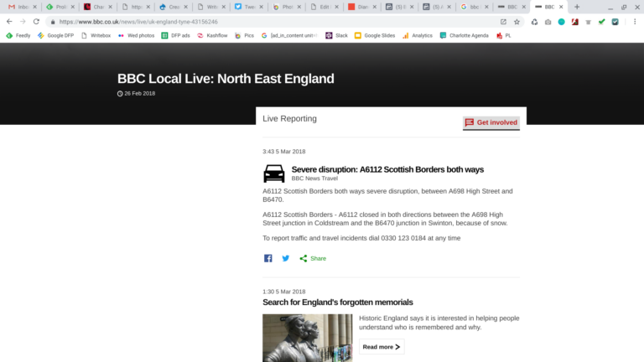The height and width of the screenshot is (362, 644).
Task: Open a new browser tab
Action: [x=577, y=7]
